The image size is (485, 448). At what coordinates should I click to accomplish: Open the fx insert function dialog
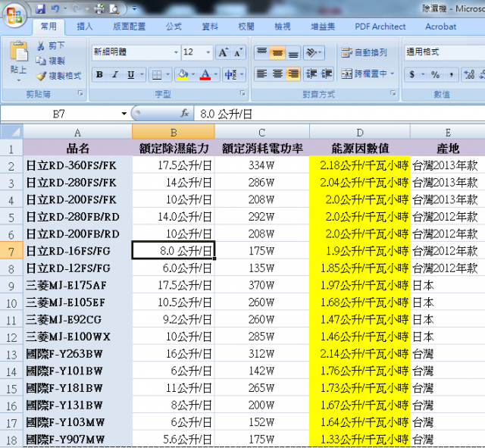[185, 114]
